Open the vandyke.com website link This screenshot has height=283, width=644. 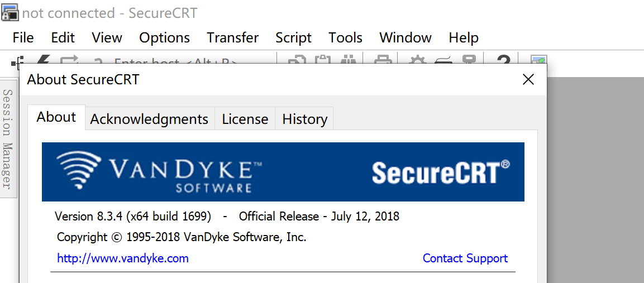pyautogui.click(x=123, y=258)
